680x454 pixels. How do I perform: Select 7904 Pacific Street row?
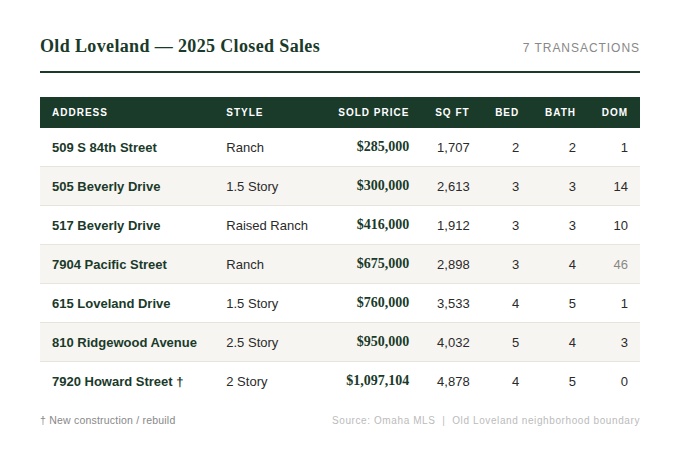pos(109,265)
